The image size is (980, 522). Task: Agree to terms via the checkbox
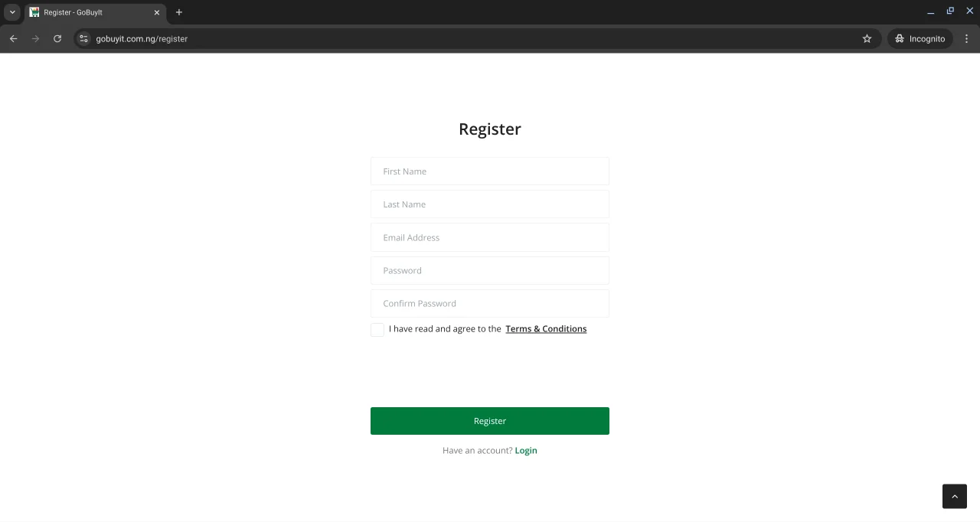[377, 330]
